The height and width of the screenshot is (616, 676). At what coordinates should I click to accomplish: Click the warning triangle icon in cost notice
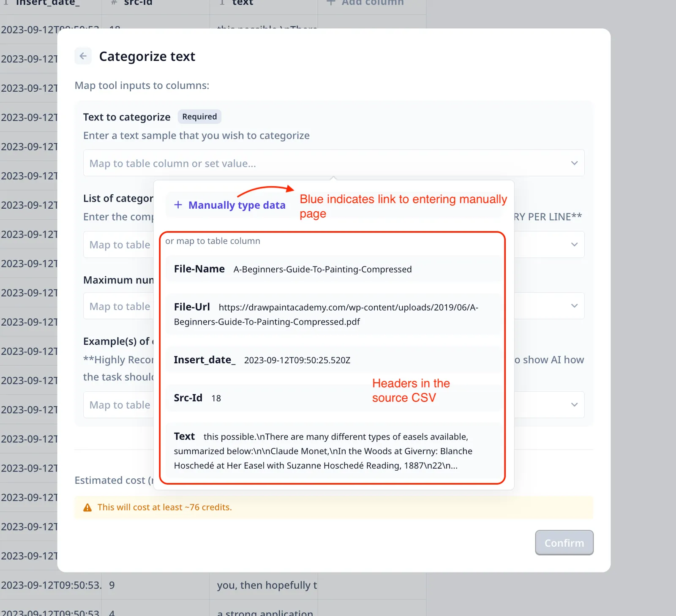pyautogui.click(x=87, y=507)
